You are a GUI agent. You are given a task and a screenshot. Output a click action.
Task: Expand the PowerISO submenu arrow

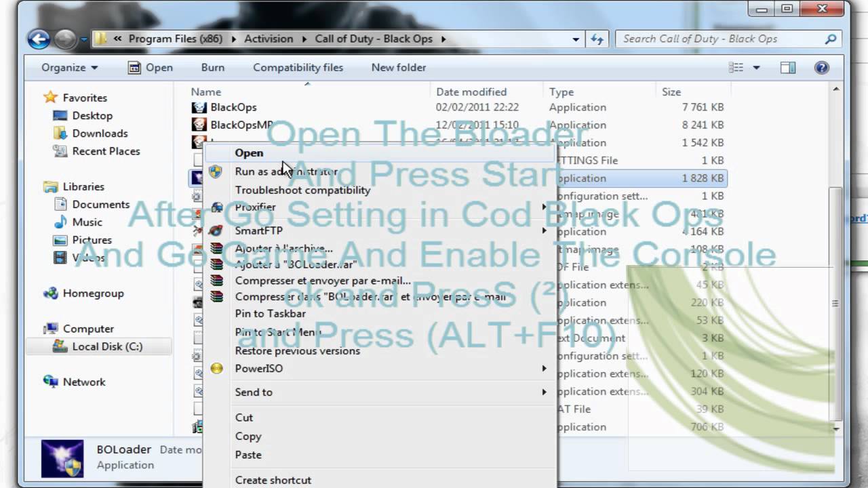coord(544,369)
